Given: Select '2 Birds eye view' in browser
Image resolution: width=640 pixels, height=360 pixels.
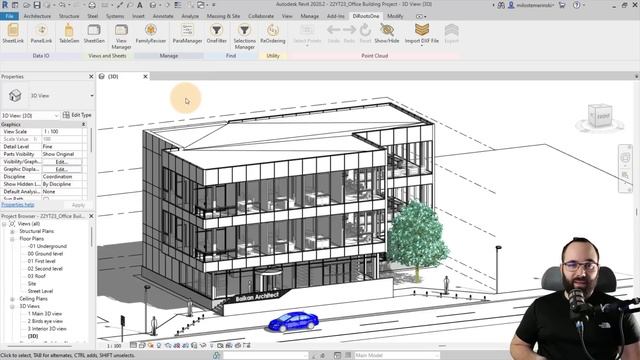Looking at the screenshot, I should [45, 321].
